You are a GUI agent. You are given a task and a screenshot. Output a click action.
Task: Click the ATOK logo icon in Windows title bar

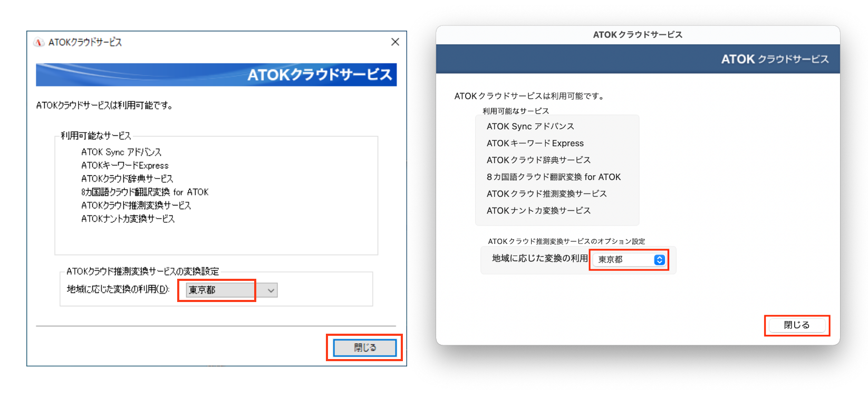38,42
